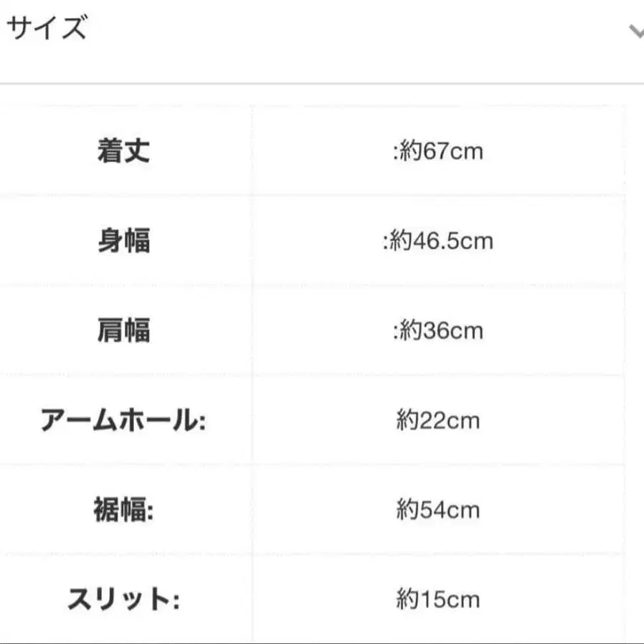Click the サイズ section header
The height and width of the screenshot is (644, 644).
pos(47,30)
